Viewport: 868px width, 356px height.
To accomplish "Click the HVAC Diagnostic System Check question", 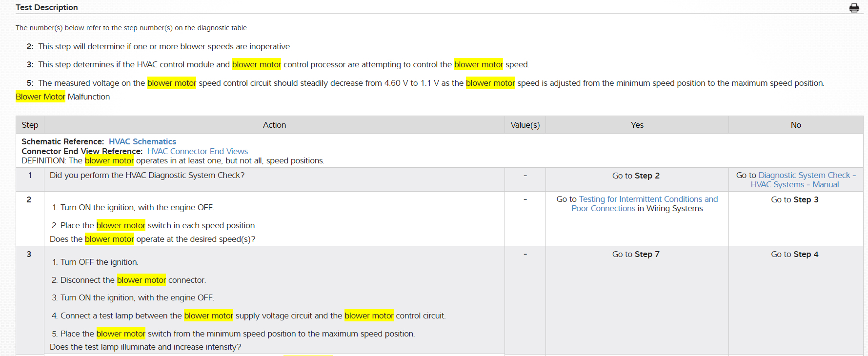I will pyautogui.click(x=147, y=175).
